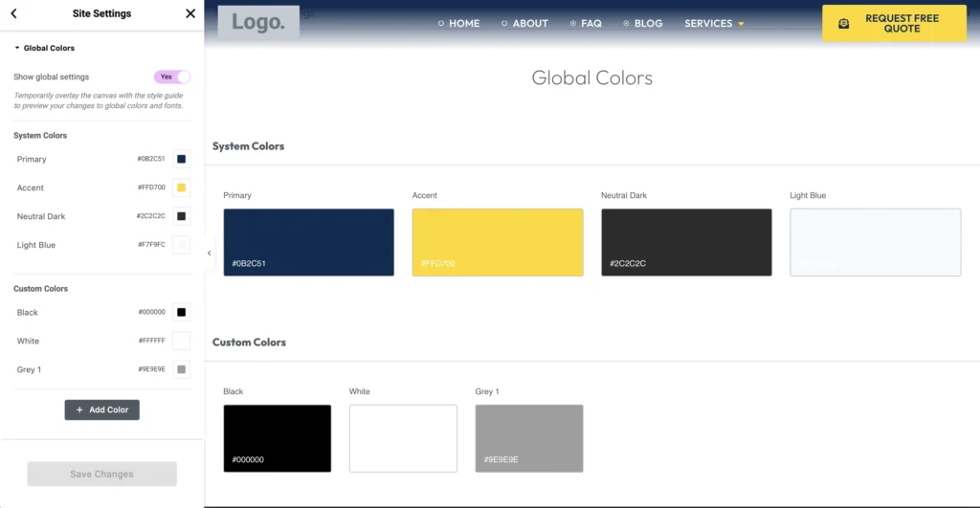
Task: Open the Primary color swatch picker
Action: [181, 159]
